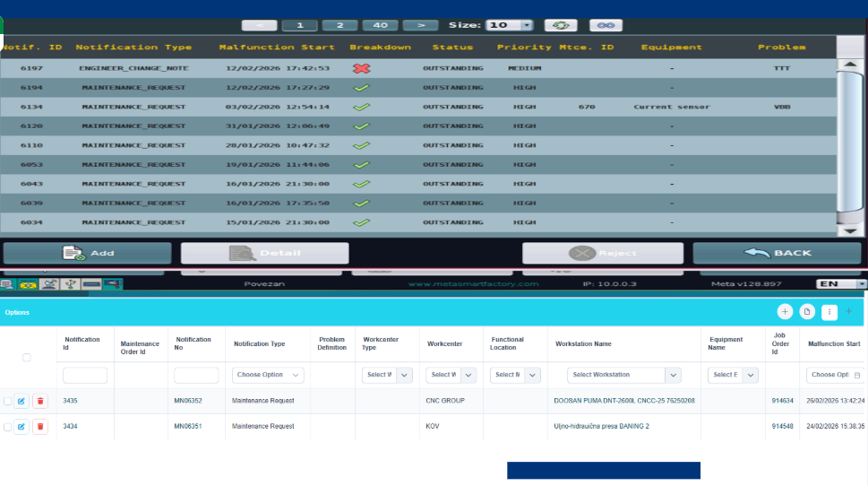Image resolution: width=868 pixels, height=486 pixels.
Task: Click red X breakdown icon for row 6197
Action: pos(362,68)
